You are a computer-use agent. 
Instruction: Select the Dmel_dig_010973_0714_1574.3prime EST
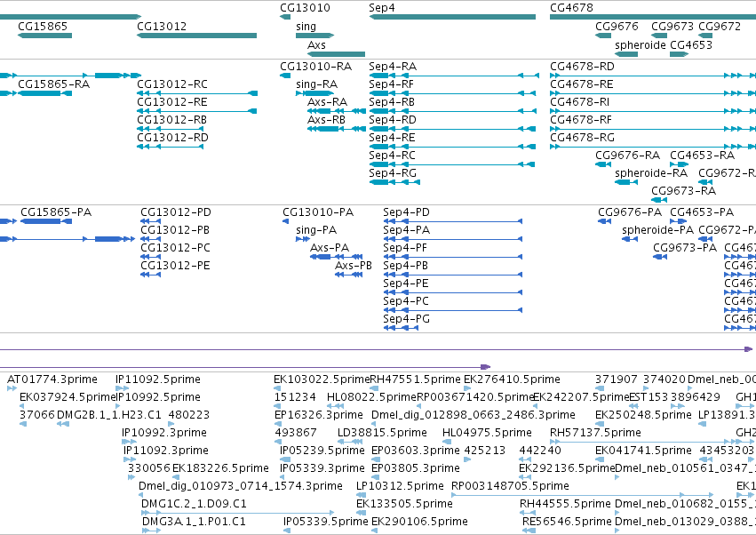241,486
